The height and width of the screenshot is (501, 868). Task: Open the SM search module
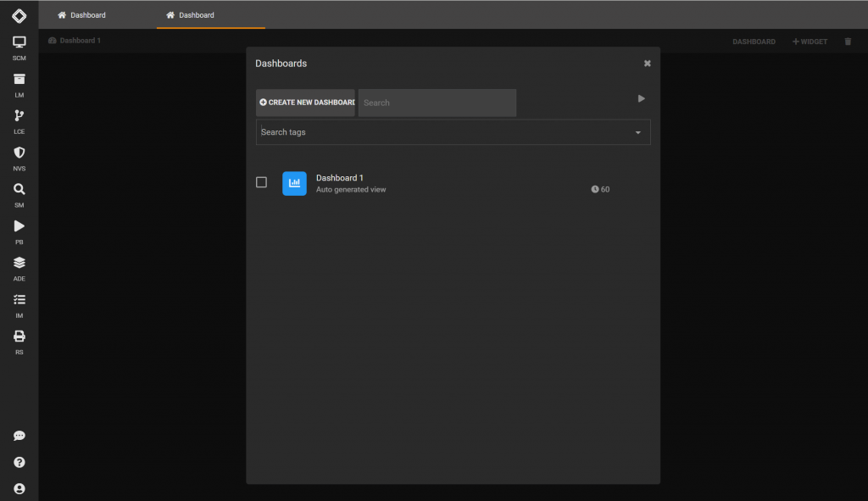(x=19, y=196)
